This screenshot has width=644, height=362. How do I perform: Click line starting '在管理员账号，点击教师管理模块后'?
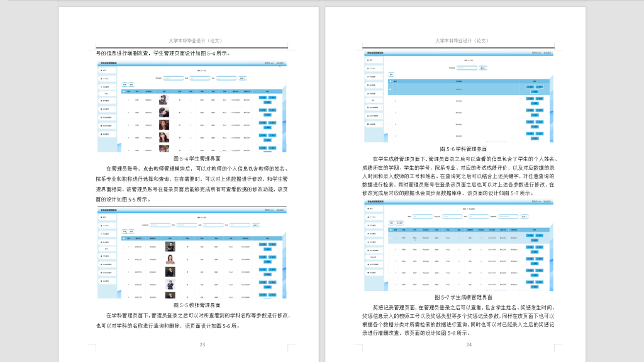(197, 169)
